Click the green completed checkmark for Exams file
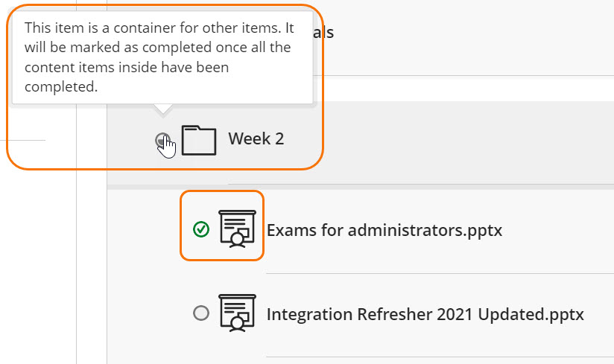 [x=200, y=229]
